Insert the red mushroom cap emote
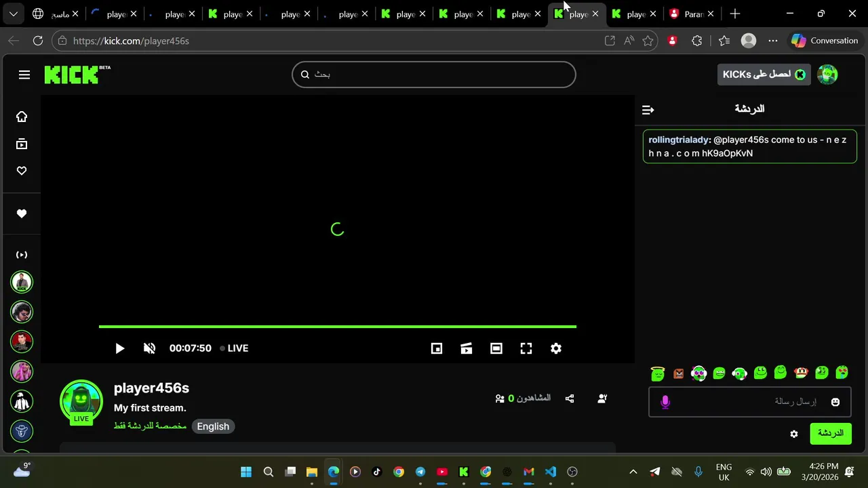The height and width of the screenshot is (488, 868). click(x=801, y=373)
